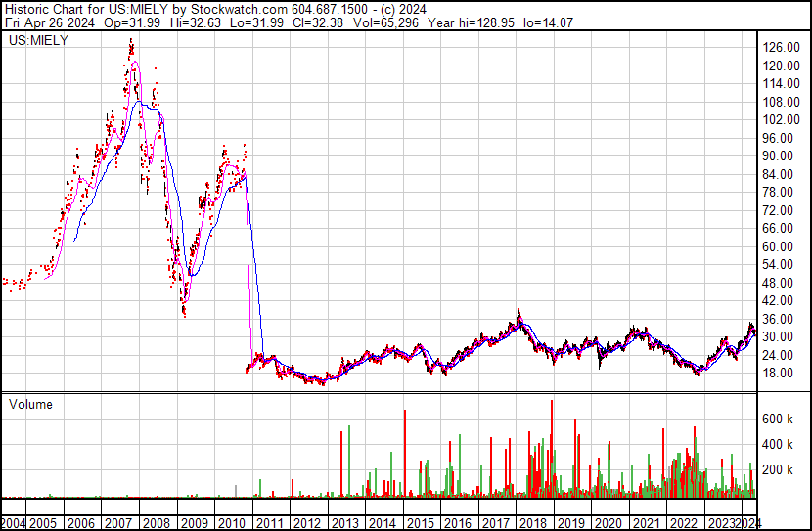The height and width of the screenshot is (531, 812).
Task: Click the 72.00 price axis label
Action: pos(778,210)
